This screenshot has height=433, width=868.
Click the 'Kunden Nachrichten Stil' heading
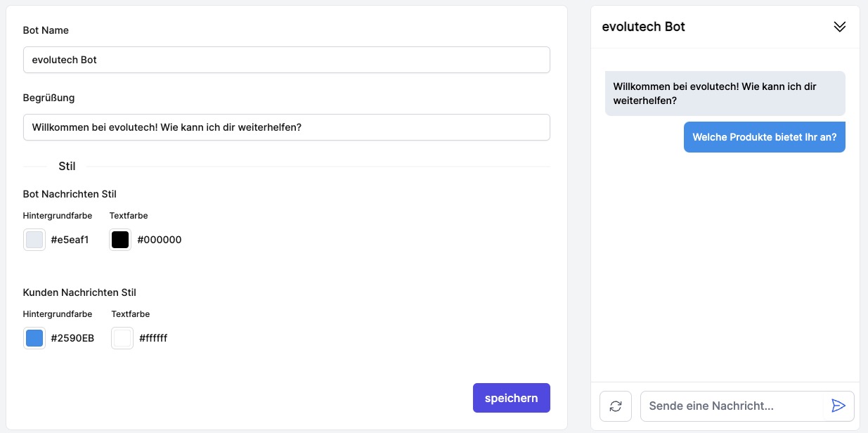point(79,292)
